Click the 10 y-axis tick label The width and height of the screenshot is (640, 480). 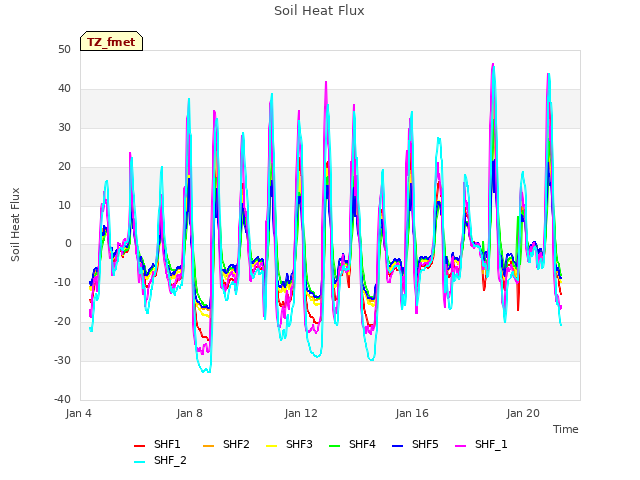[x=64, y=205]
